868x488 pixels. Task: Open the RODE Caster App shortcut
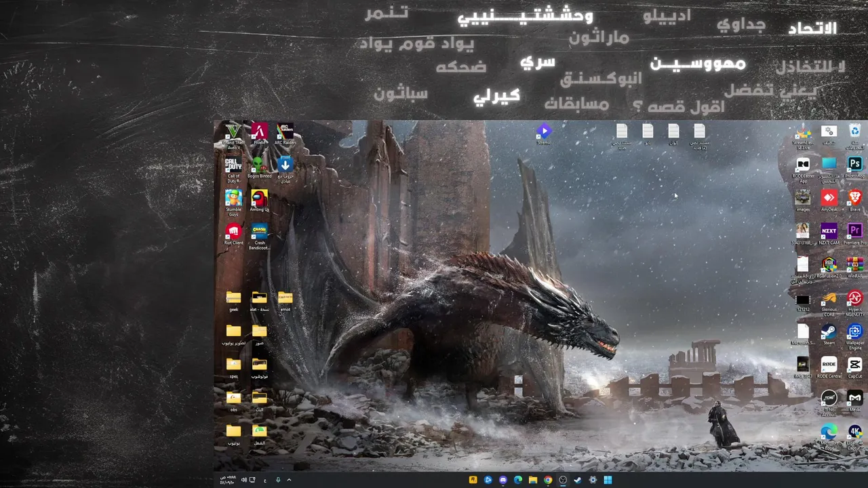click(x=803, y=169)
